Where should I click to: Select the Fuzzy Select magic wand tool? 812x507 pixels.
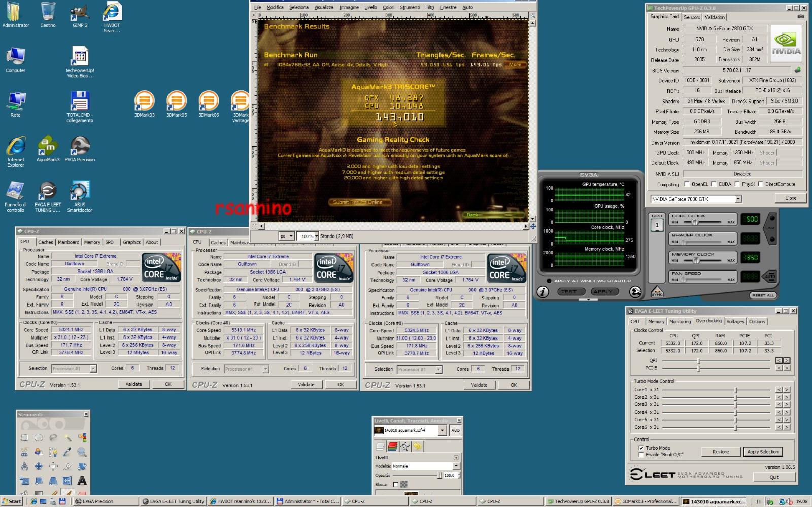[67, 437]
